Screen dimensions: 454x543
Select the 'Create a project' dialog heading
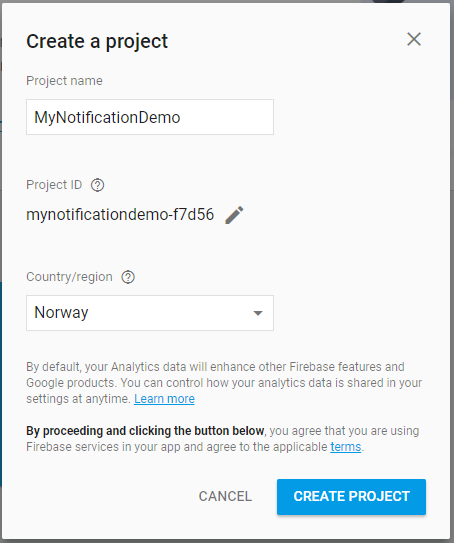(97, 42)
